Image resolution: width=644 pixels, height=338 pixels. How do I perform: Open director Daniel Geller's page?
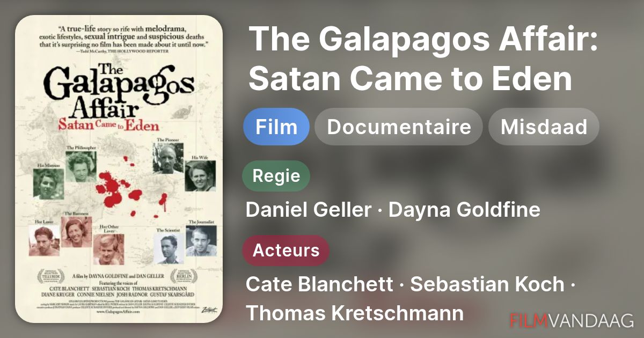(x=308, y=210)
